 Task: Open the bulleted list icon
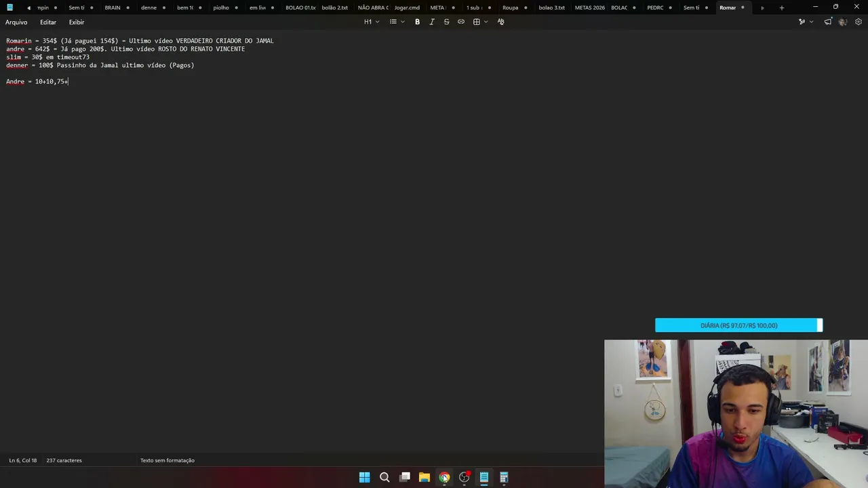(393, 22)
